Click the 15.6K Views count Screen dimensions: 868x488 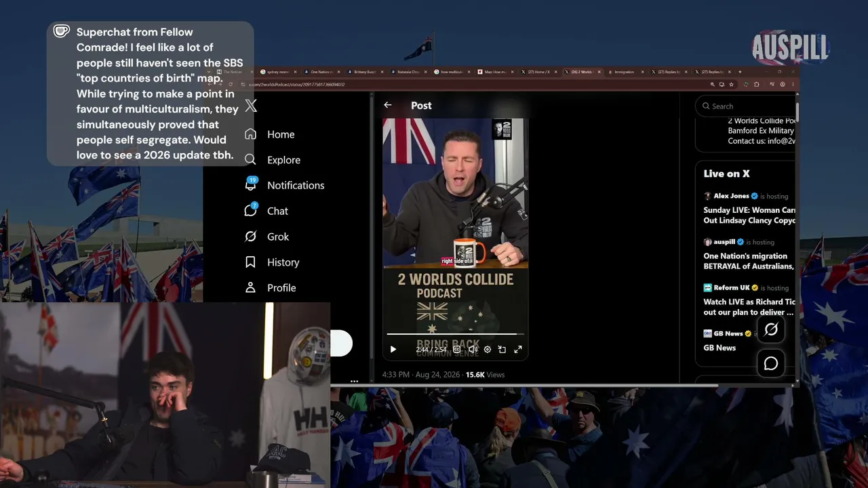(x=485, y=374)
